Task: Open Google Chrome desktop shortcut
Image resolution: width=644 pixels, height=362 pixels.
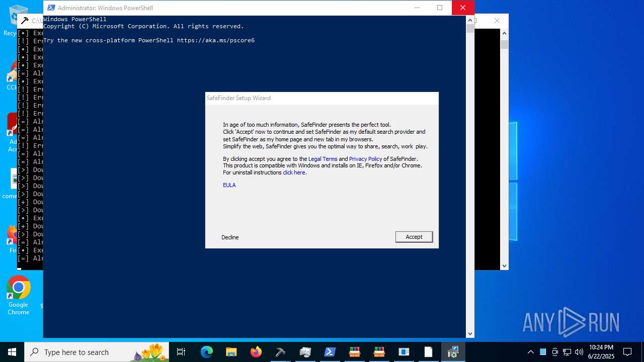Action: [19, 296]
